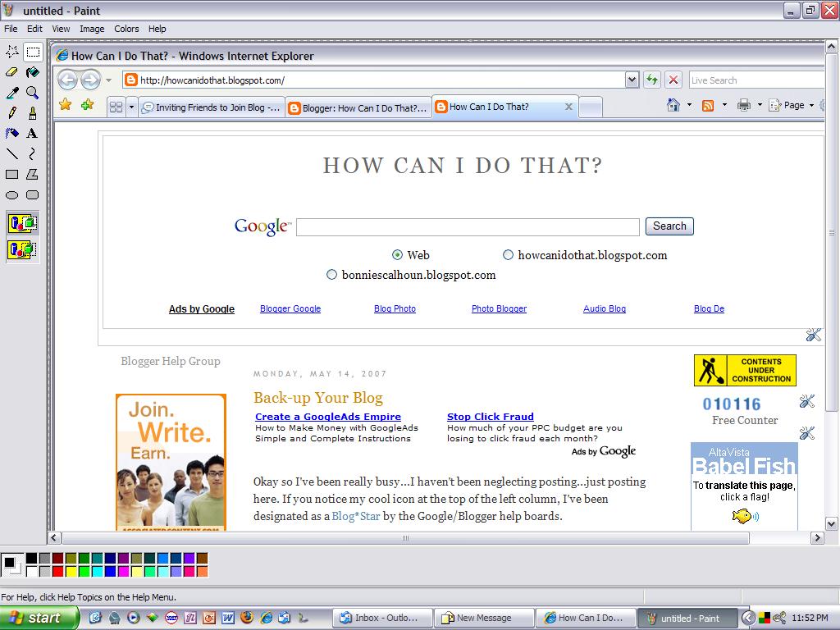Select bonniescalhoun.blogspot.com radio button

331,275
